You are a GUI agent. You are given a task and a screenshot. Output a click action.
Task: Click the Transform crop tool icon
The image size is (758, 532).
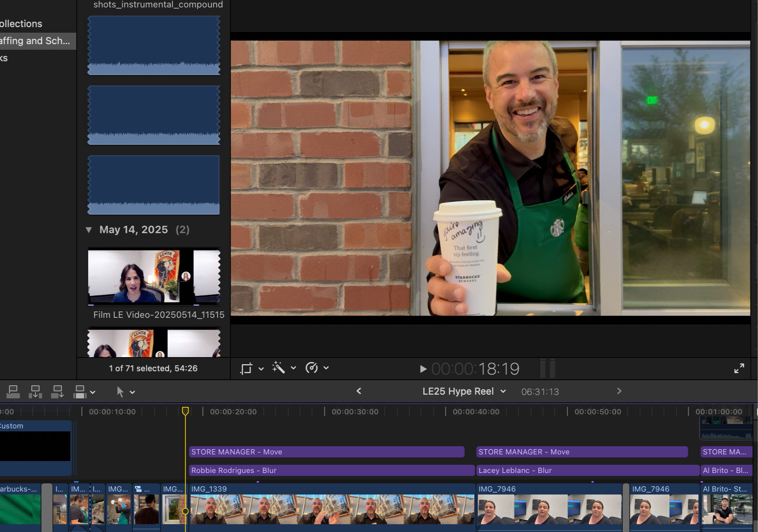click(246, 368)
